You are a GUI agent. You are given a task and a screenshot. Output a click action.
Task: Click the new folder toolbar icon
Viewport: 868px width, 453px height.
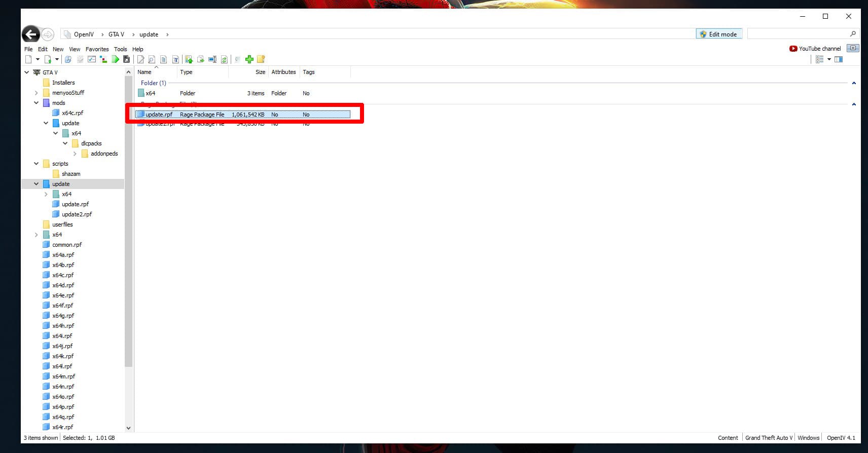coord(261,59)
